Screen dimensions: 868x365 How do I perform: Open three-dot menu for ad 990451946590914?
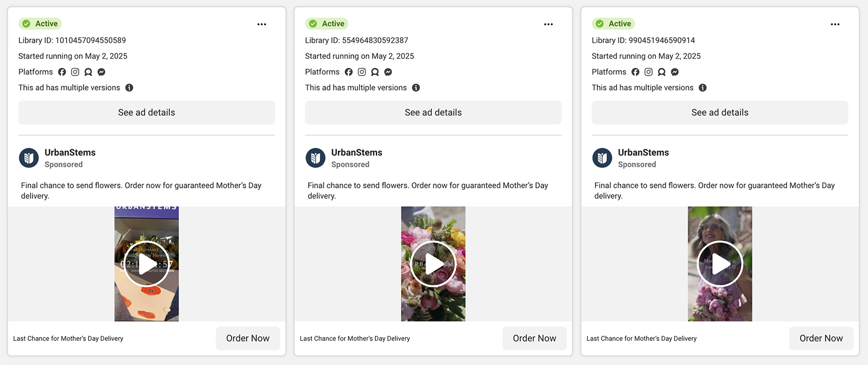(x=835, y=24)
